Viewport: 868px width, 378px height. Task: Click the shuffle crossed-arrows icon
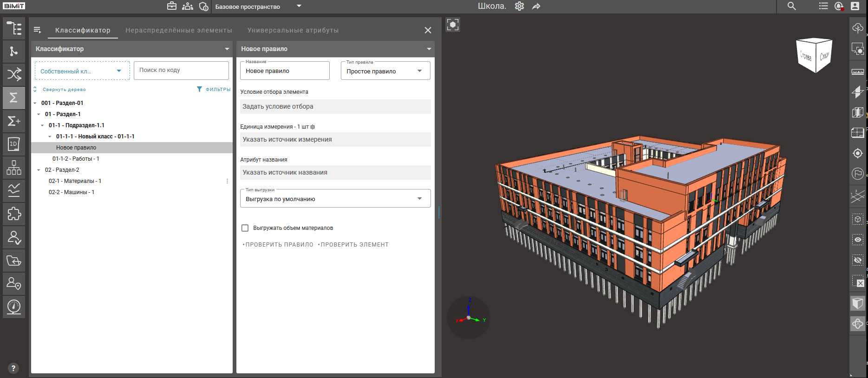(14, 74)
